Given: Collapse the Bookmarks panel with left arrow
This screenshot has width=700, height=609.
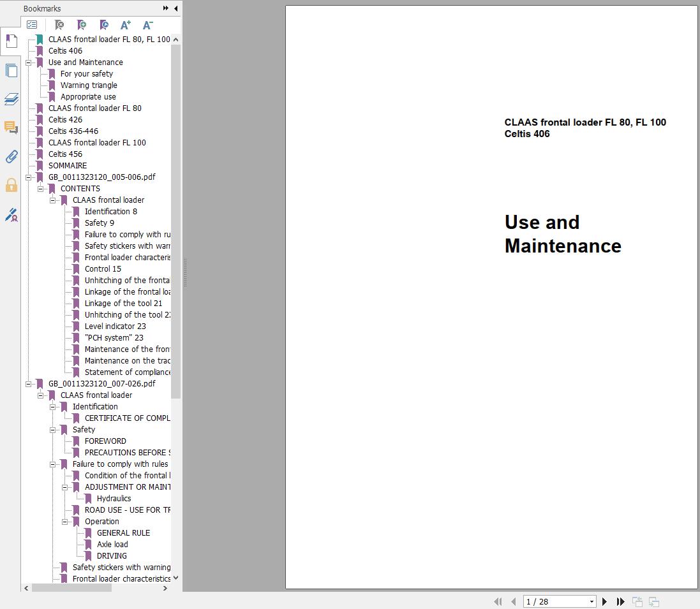Looking at the screenshot, I should pyautogui.click(x=176, y=8).
